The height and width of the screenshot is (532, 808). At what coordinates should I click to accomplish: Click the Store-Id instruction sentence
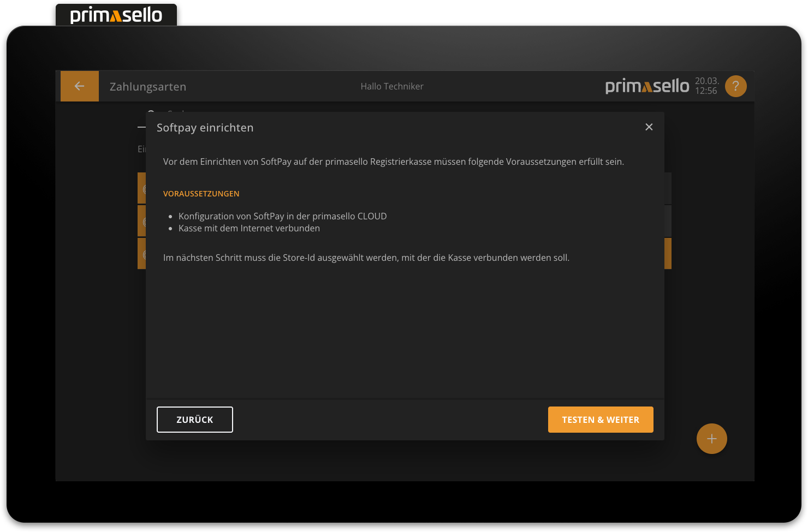(x=366, y=258)
